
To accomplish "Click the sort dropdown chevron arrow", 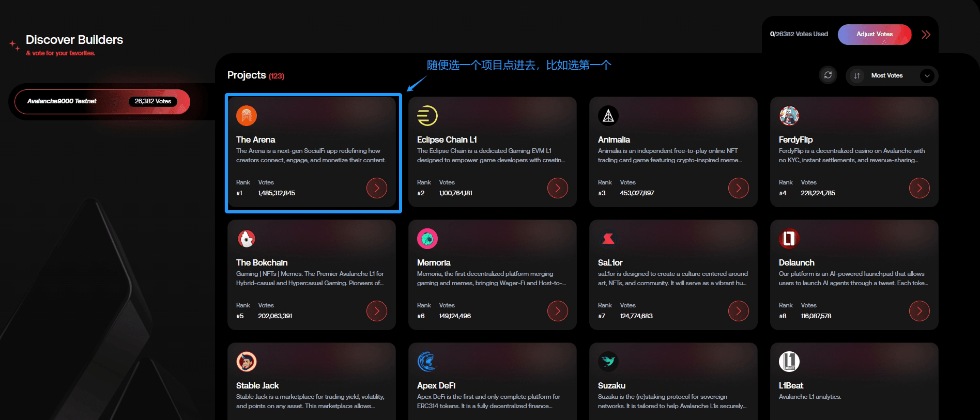I will pyautogui.click(x=927, y=76).
